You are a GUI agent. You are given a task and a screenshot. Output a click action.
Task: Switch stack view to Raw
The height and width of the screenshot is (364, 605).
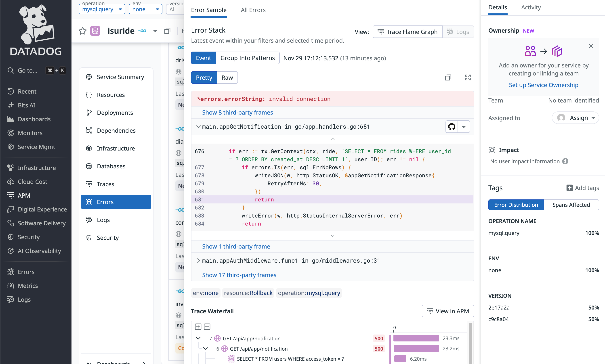point(227,77)
